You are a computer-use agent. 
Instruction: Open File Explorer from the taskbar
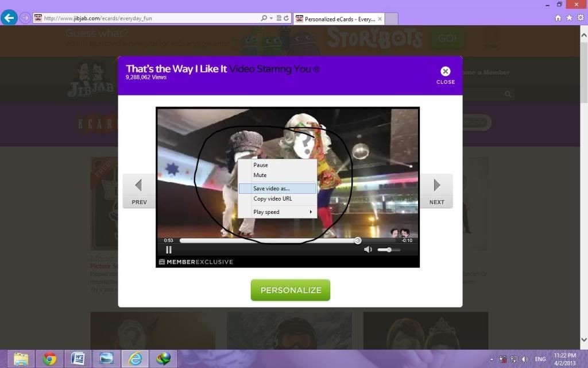(x=21, y=359)
